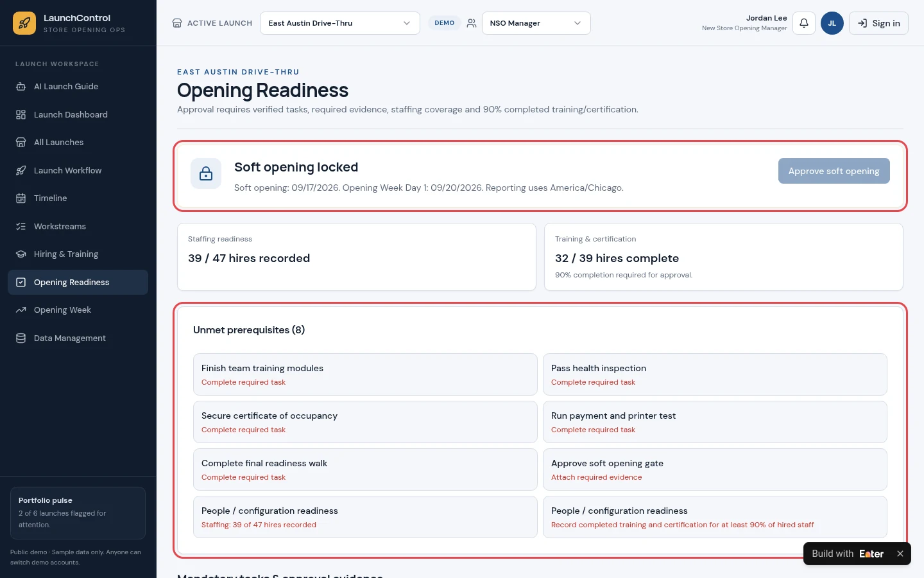Open the Portfolio pulse card
Viewport: 924px width, 578px height.
78,513
